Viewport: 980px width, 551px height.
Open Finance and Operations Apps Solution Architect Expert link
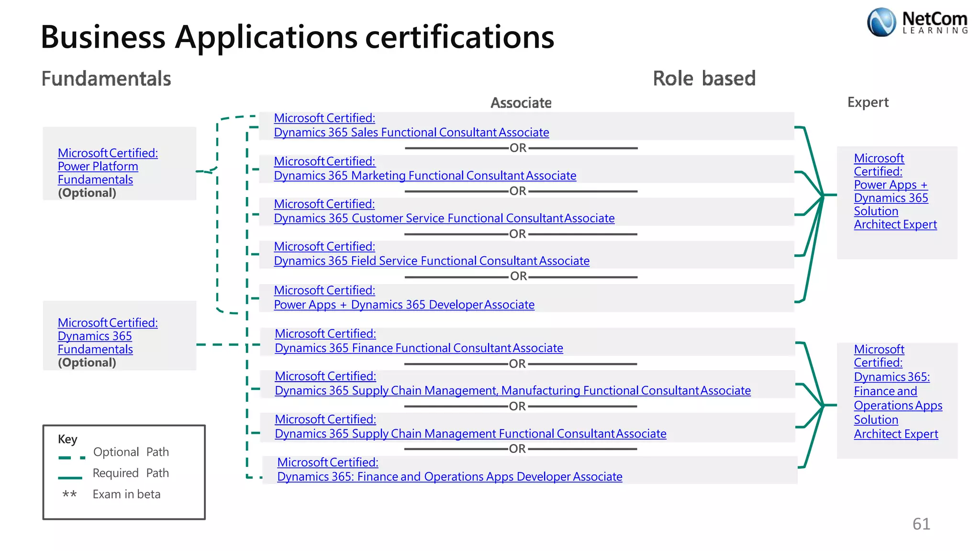click(x=898, y=392)
